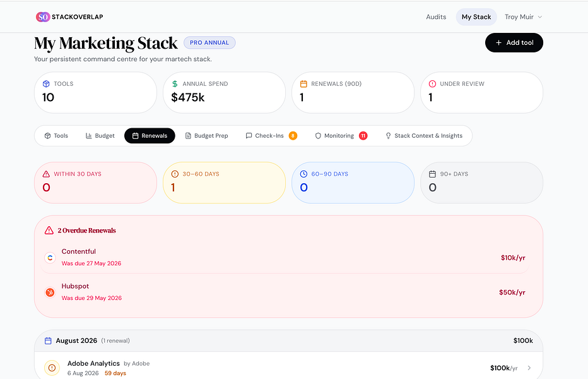Image resolution: width=588 pixels, height=379 pixels.
Task: Click 'Was due 29 May 2026' text
Action: (92, 298)
